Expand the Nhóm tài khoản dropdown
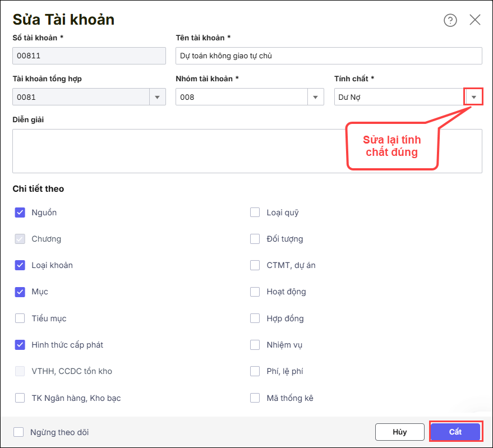 click(x=316, y=97)
